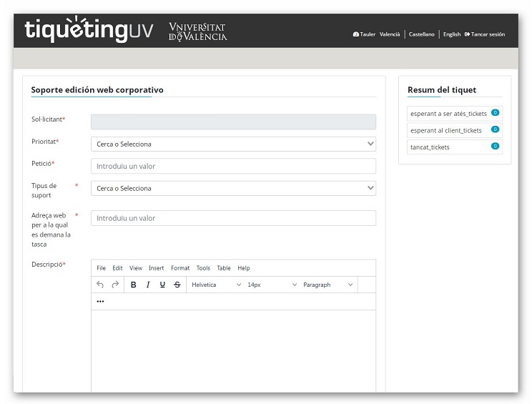This screenshot has height=404, width=532.
Task: Click the Petició input field
Action: (x=233, y=166)
